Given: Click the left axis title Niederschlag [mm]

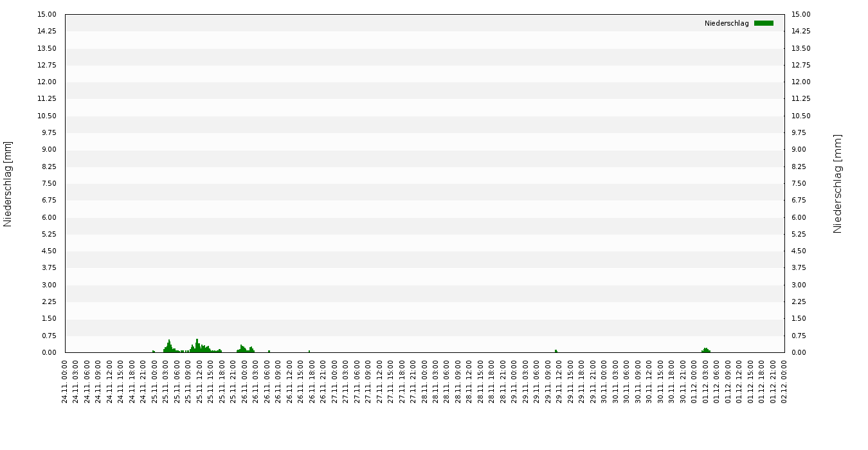Looking at the screenshot, I should tap(8, 184).
